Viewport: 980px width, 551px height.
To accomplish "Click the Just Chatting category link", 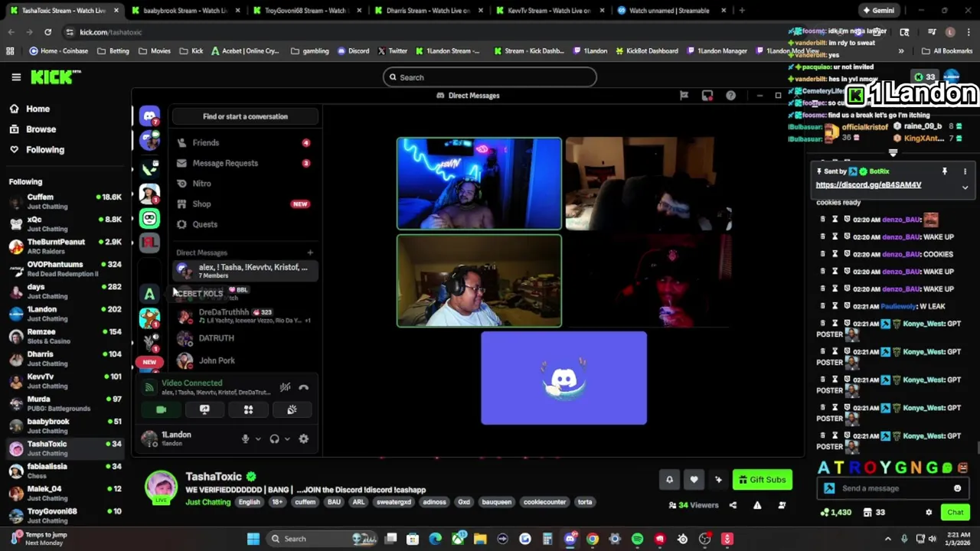I will pos(207,502).
